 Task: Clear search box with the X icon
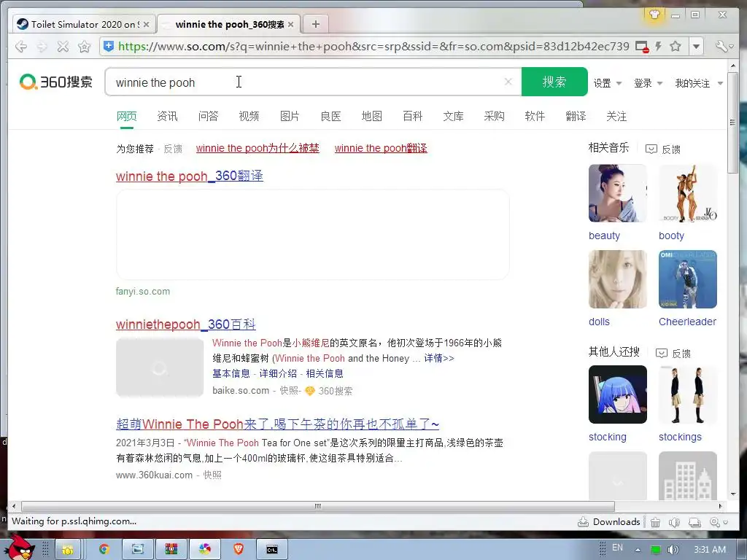[508, 82]
